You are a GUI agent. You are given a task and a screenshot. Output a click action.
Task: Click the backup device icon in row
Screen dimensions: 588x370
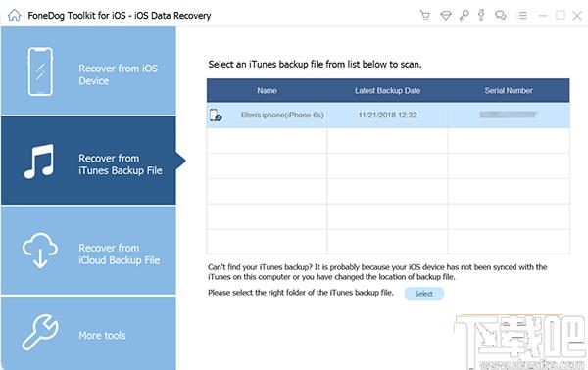[216, 115]
